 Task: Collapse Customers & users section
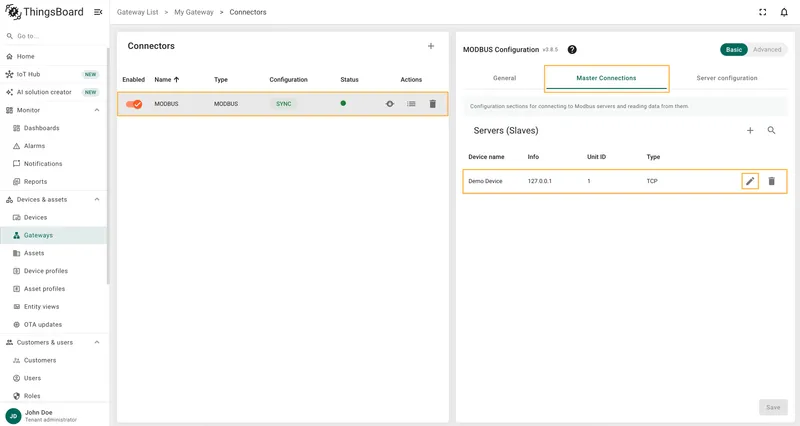click(97, 342)
